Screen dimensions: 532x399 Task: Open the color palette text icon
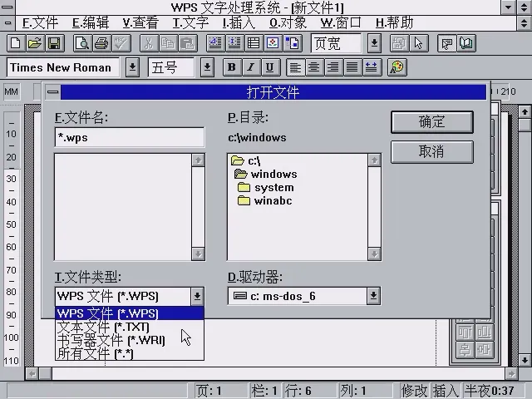(x=397, y=67)
